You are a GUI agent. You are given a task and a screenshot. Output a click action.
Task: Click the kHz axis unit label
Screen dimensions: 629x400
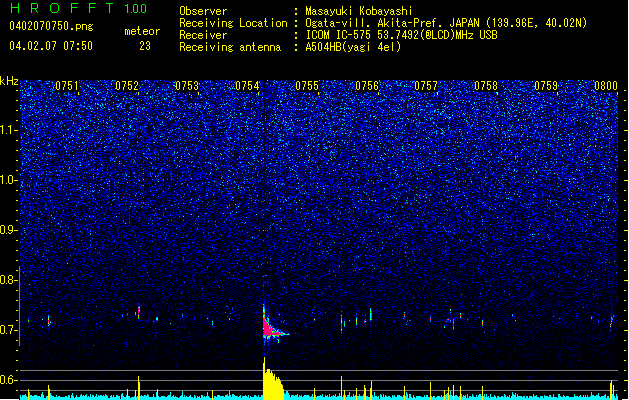9,81
